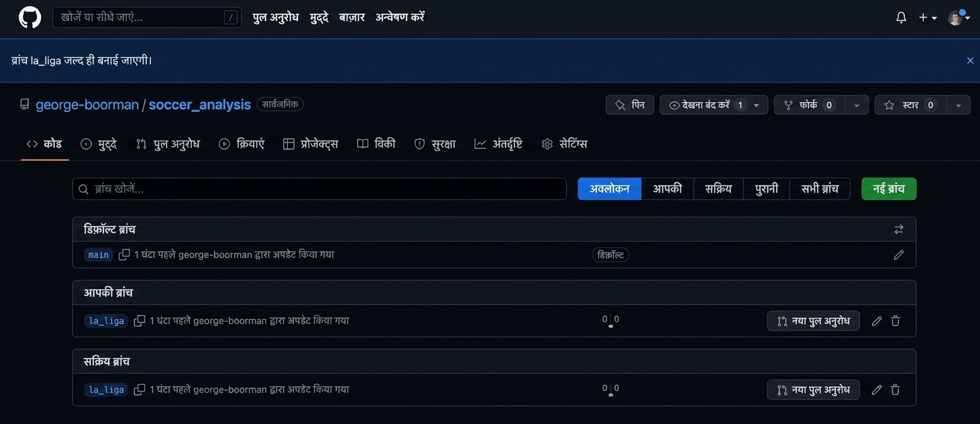Open the पुल अनुरोध repository tab
980x424 pixels.
168,144
